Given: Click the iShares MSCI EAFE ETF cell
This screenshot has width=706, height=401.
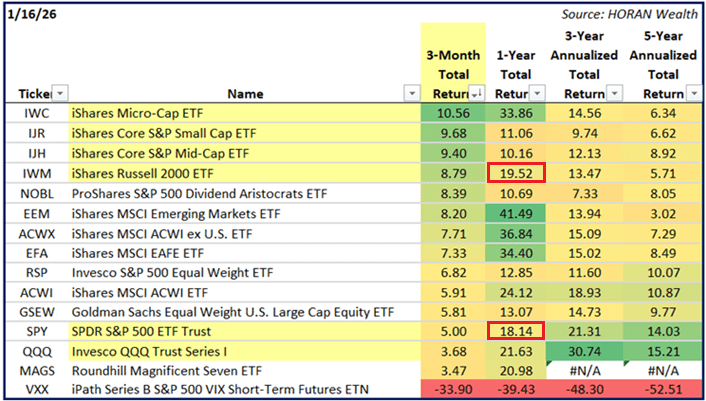Looking at the screenshot, I should 244,253.
